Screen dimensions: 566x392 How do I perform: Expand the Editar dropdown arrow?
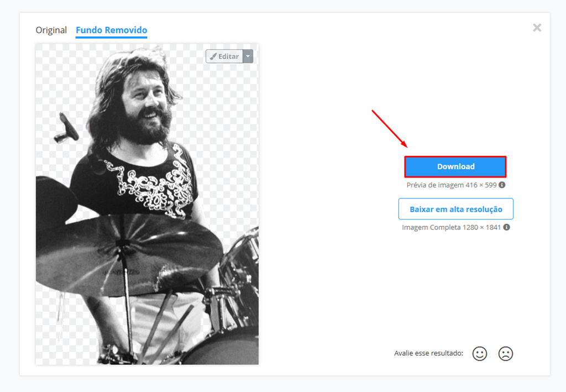pos(248,56)
